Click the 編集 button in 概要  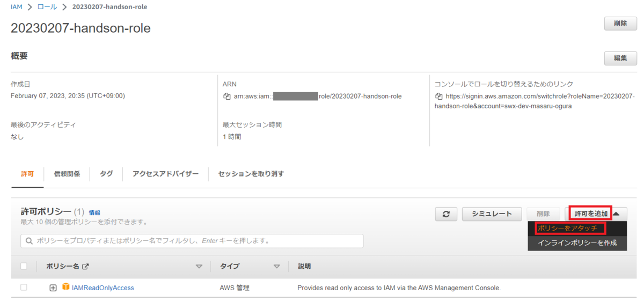coord(620,58)
